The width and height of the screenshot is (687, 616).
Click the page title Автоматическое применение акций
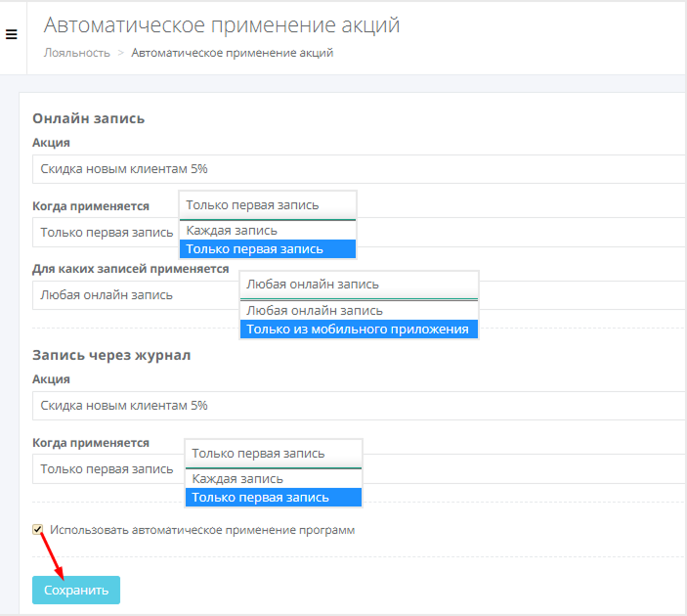[222, 25]
